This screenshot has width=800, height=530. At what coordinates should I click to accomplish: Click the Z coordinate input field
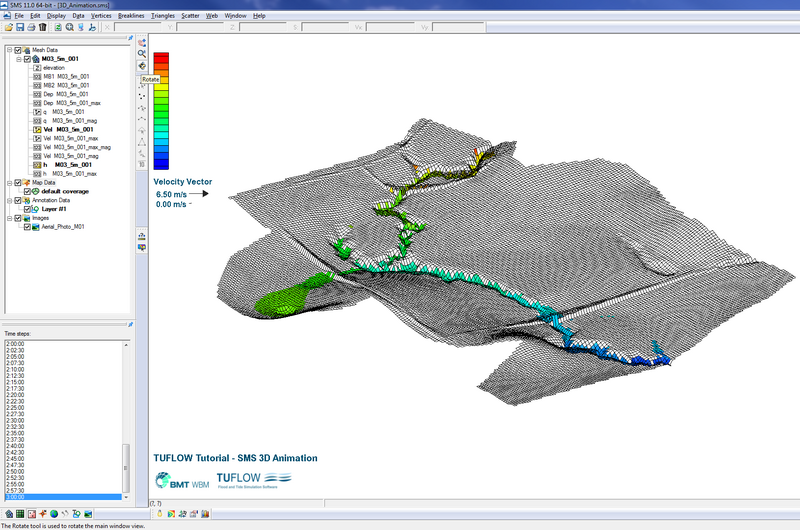point(263,27)
